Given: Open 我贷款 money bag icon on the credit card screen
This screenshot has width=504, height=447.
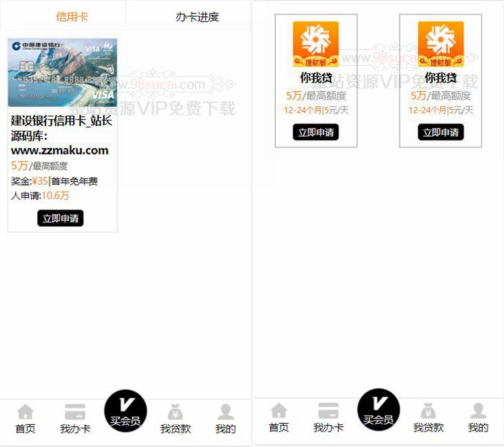Looking at the screenshot, I should click(x=175, y=412).
